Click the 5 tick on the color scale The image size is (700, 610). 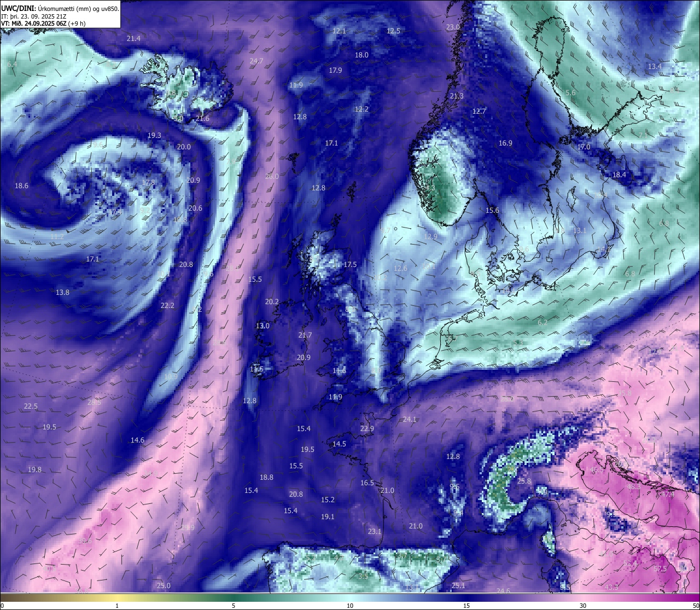point(234,606)
